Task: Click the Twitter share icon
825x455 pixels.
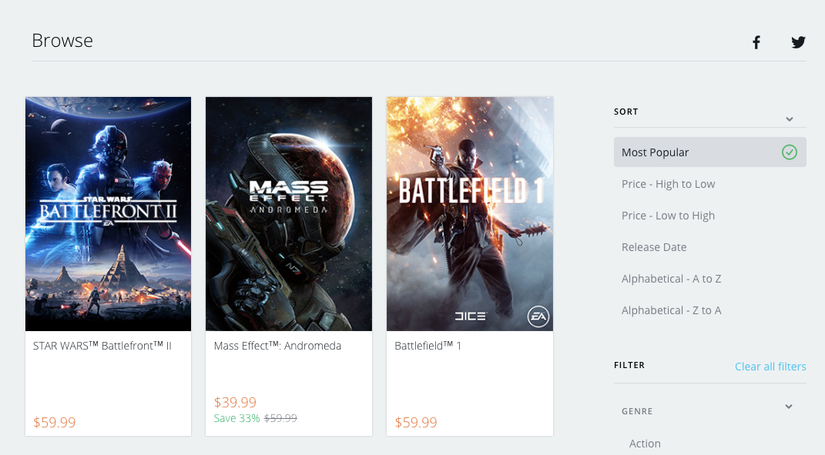Action: tap(798, 42)
